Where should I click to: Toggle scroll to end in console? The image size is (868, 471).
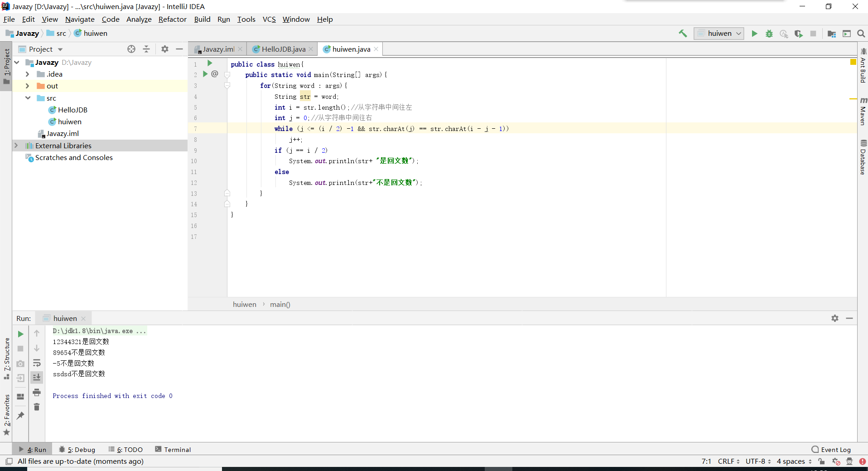[x=37, y=377]
